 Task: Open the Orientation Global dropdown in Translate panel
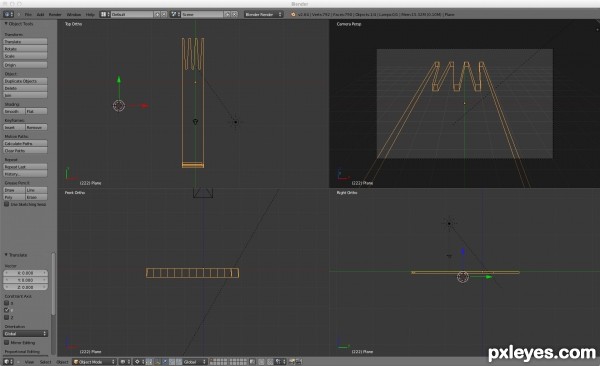tap(25, 333)
